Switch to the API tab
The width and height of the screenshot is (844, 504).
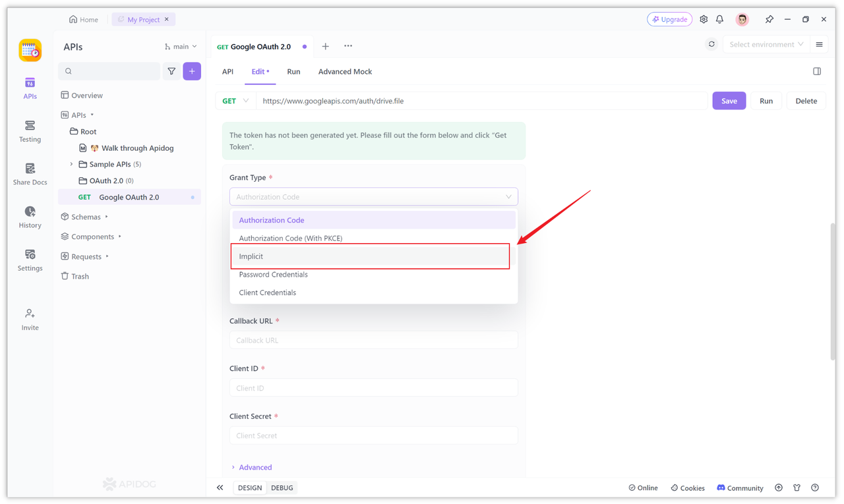click(227, 71)
